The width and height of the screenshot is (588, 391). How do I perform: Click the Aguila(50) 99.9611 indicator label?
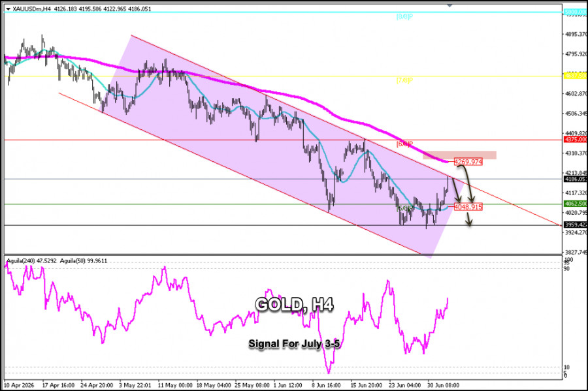[x=84, y=260]
